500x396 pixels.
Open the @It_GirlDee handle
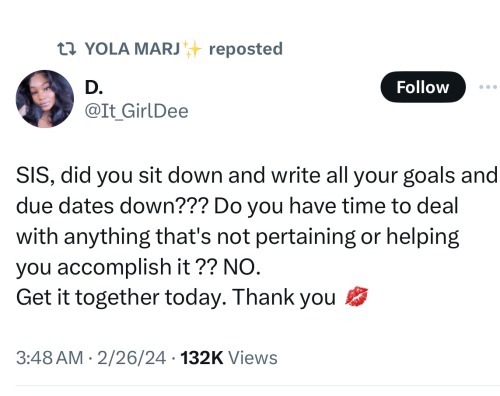(136, 111)
